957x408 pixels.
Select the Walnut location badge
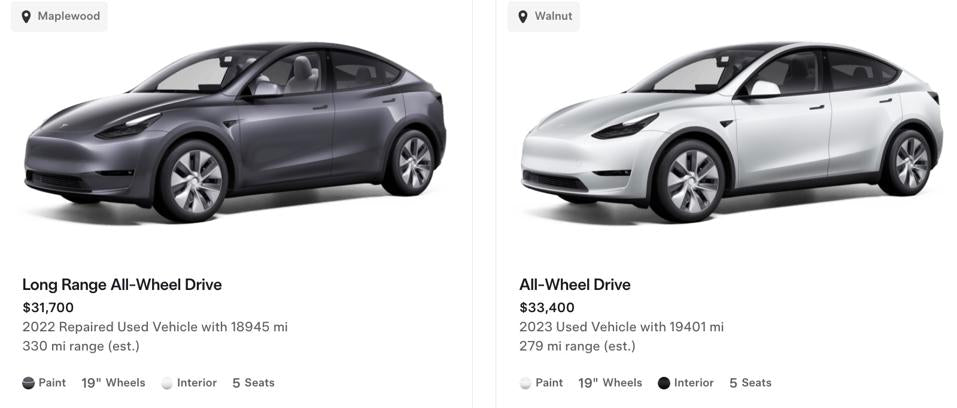[544, 16]
